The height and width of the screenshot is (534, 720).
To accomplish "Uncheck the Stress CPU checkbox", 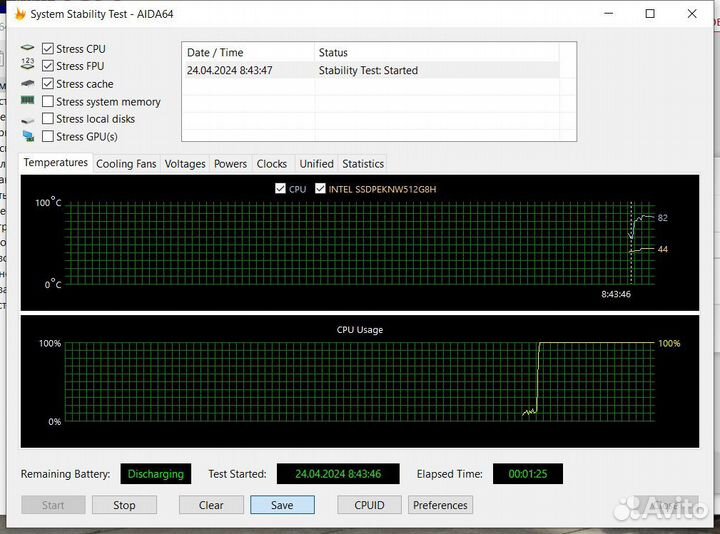I will click(x=48, y=49).
